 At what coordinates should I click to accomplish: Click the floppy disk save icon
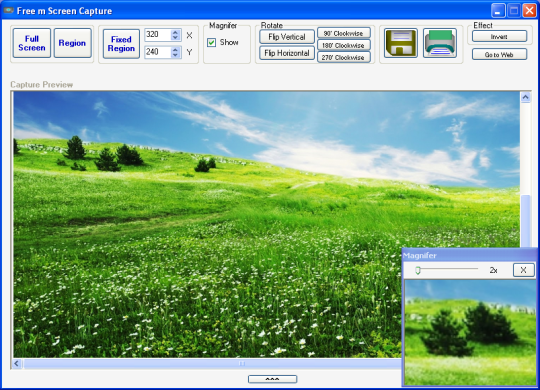tap(401, 43)
